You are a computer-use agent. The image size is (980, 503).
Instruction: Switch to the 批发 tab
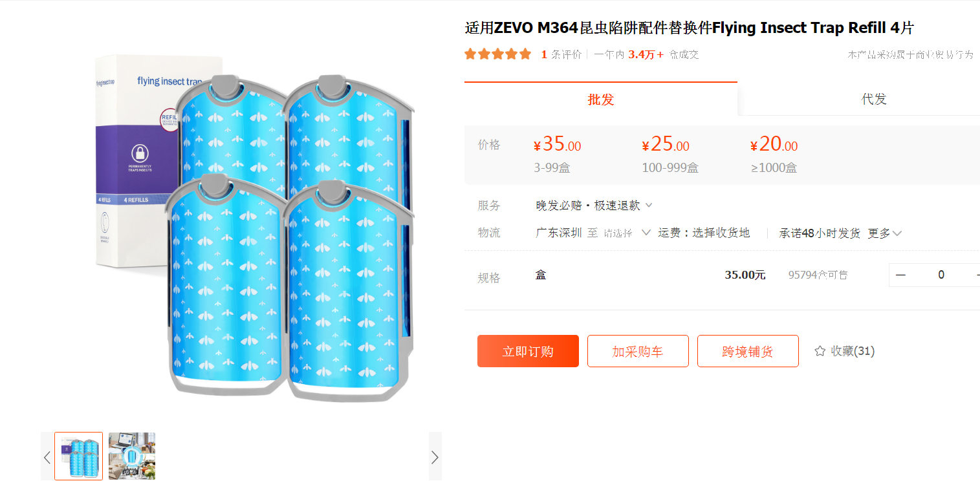pos(600,99)
